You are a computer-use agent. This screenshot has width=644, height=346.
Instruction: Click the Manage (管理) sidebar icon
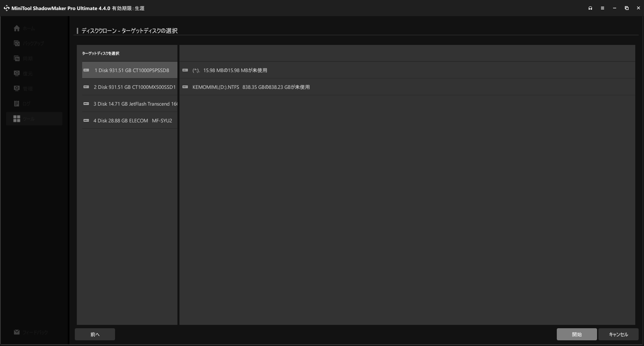17,89
